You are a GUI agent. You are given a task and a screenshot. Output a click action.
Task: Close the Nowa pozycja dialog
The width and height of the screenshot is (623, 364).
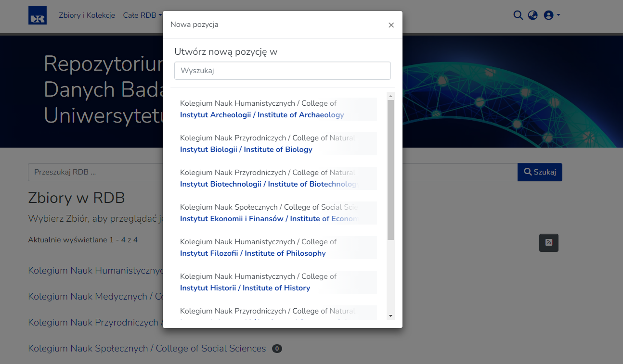point(391,25)
